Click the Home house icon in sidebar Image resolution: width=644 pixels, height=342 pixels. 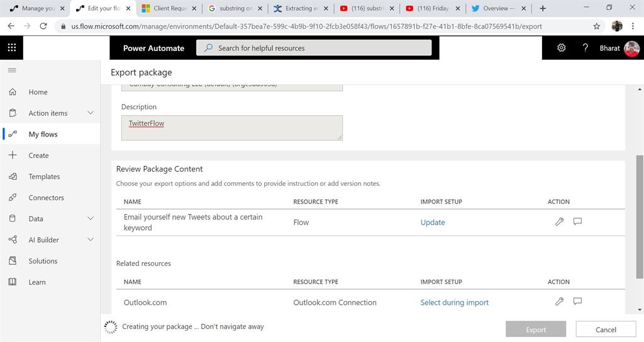(13, 92)
